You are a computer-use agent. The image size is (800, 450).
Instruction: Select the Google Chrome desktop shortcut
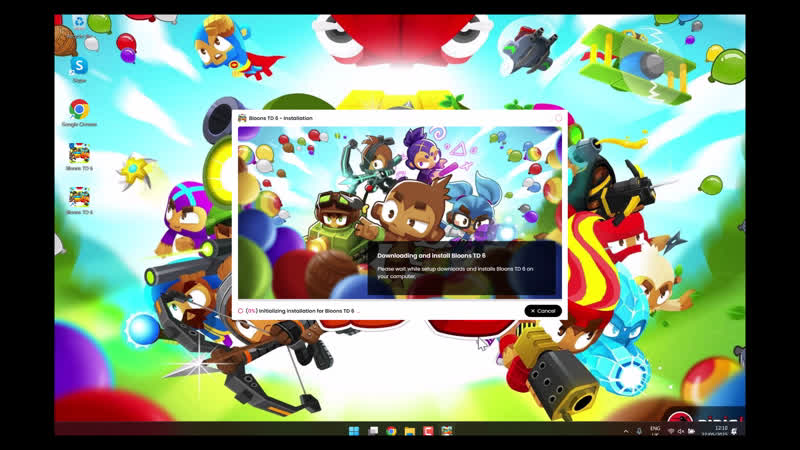(79, 113)
